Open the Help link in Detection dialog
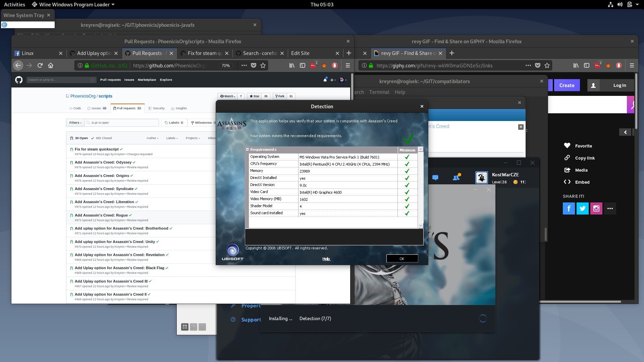 point(326,259)
